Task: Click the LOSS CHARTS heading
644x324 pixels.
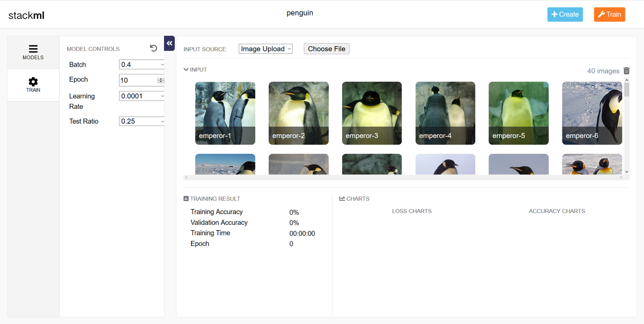Action: point(412,211)
